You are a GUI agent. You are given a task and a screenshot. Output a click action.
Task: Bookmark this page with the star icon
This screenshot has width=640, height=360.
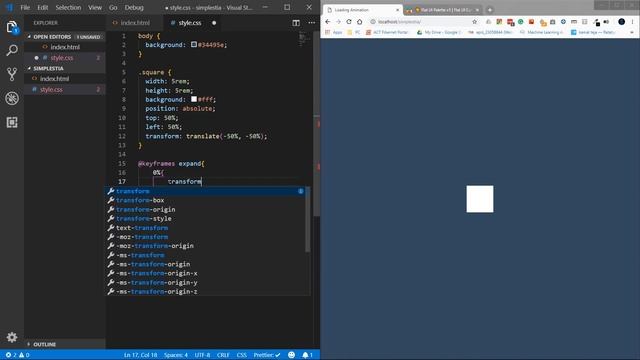point(474,22)
